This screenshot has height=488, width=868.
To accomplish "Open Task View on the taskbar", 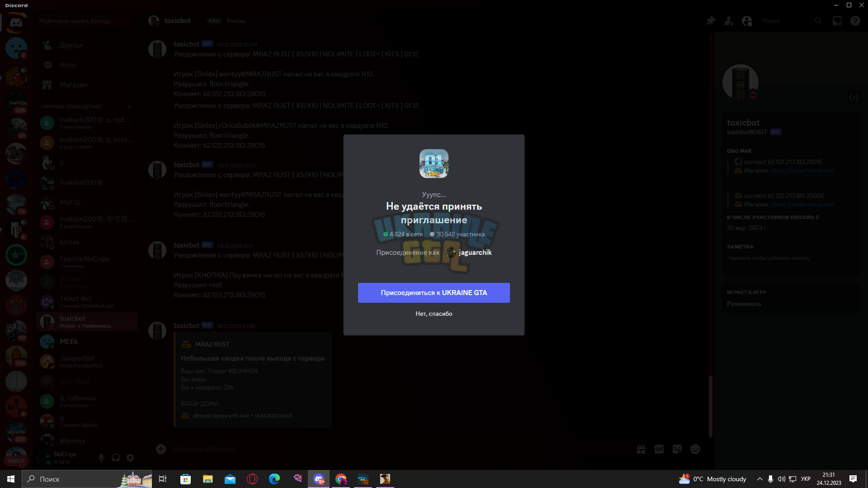I will click(x=163, y=479).
